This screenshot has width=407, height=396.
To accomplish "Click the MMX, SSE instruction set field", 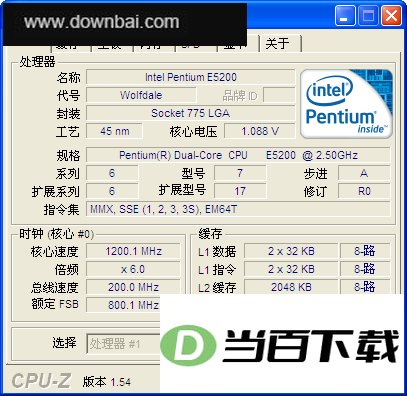I will 238,209.
